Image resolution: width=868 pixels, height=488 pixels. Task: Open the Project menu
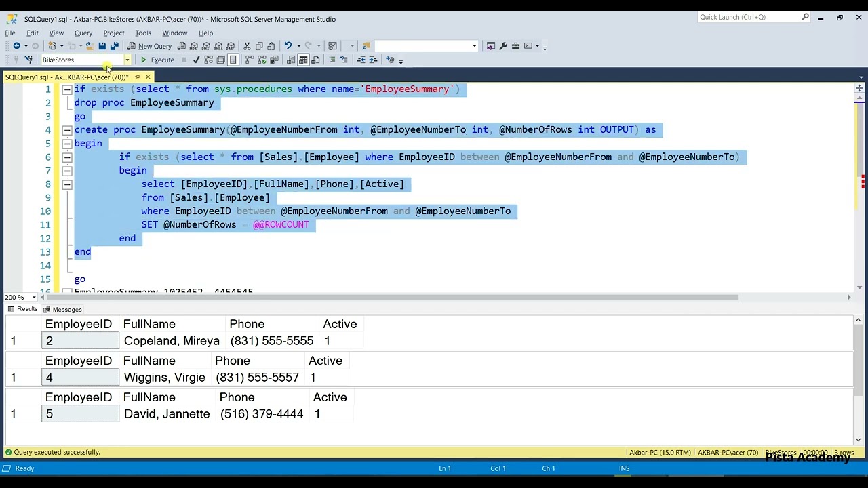(114, 33)
